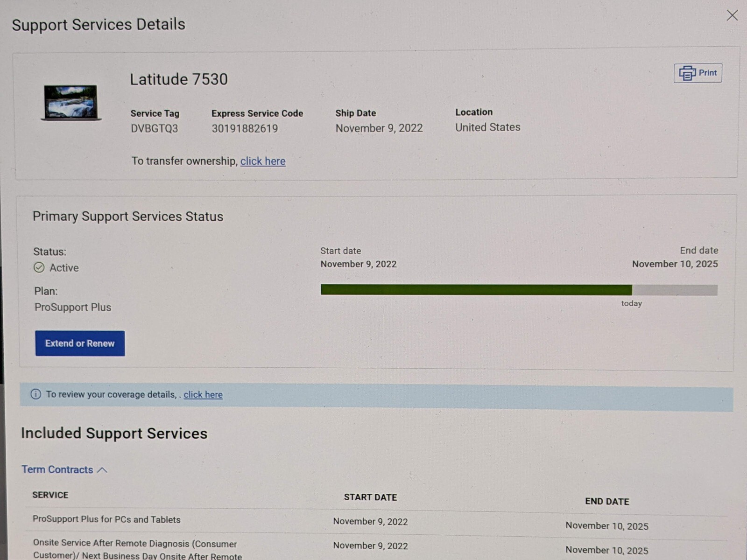Click the green warranty progress bar
Screen dimensions: 747x560
tap(476, 290)
